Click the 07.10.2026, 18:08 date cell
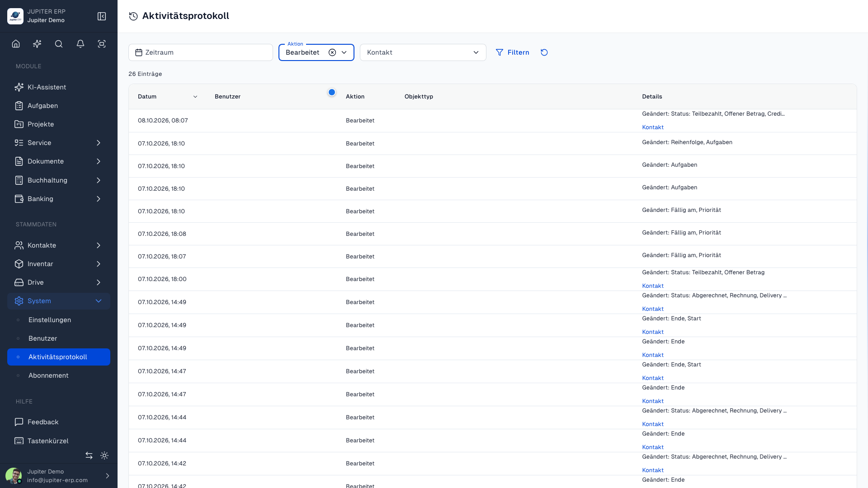This screenshot has width=868, height=488. pos(162,234)
